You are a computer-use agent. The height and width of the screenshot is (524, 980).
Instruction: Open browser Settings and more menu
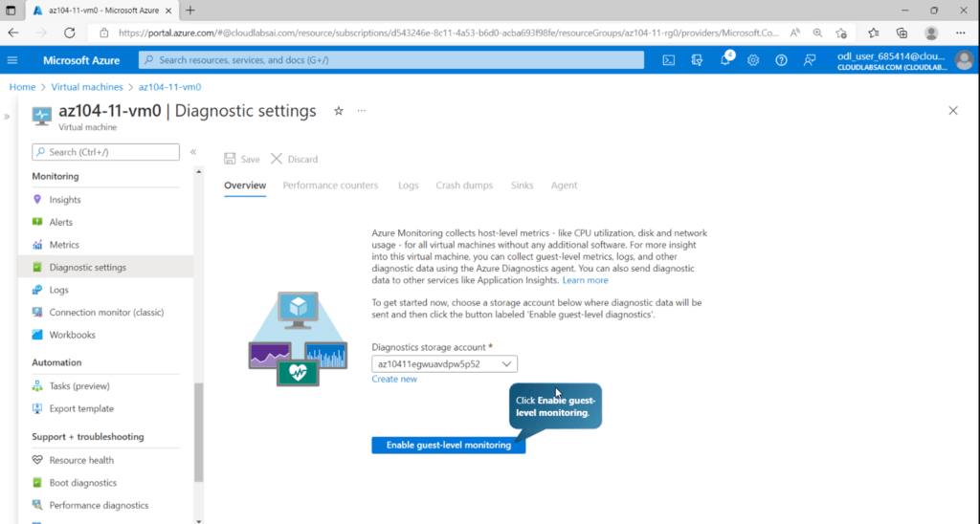[x=961, y=33]
